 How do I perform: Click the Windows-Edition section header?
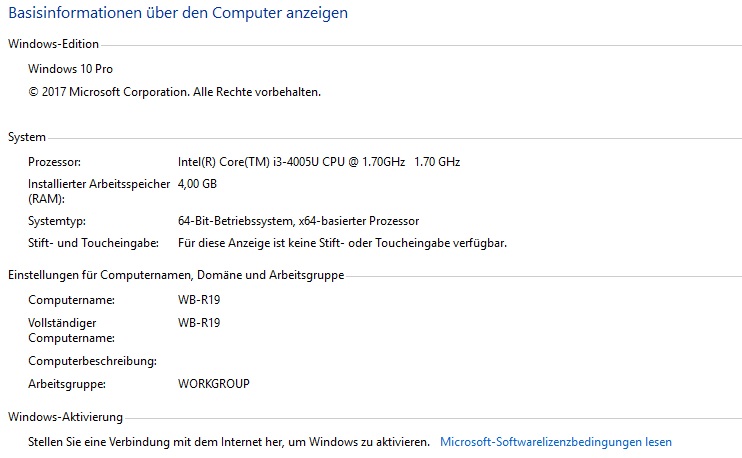(53, 44)
